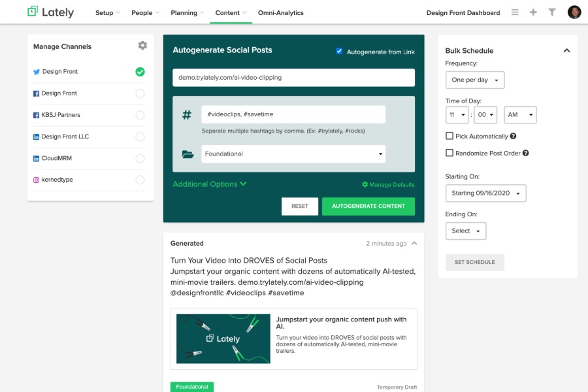Click the hashtags input field

[293, 114]
